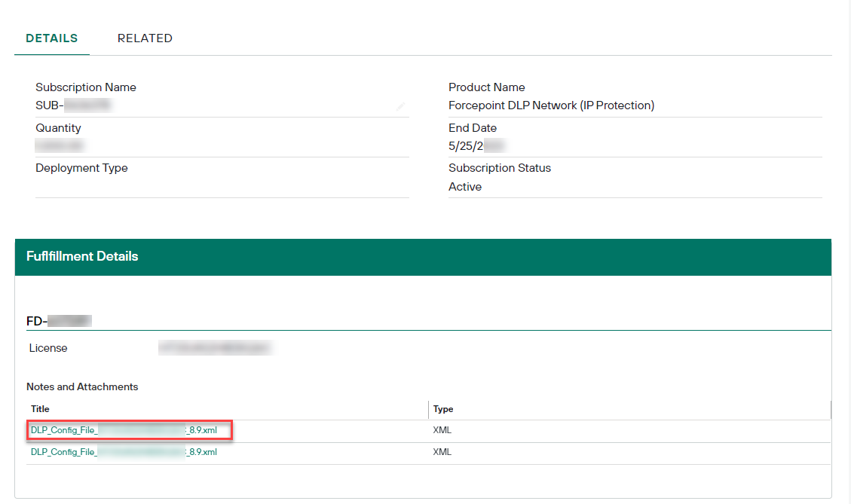Switch to the RELATED tab
Screen dimensions: 851x504
pyautogui.click(x=145, y=38)
